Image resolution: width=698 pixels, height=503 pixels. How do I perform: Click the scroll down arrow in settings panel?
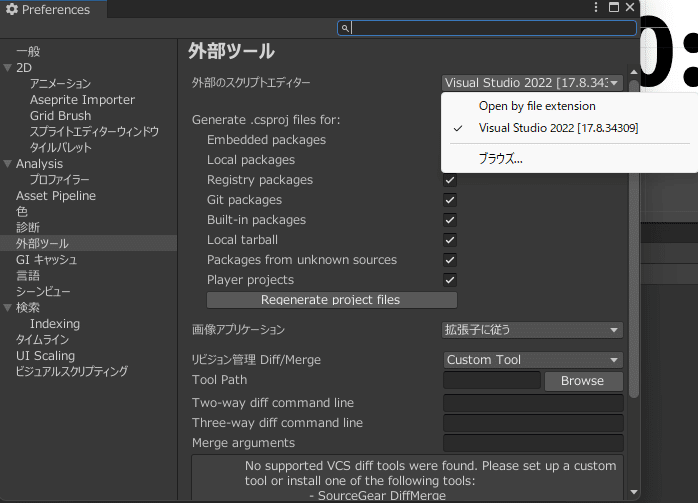click(634, 492)
